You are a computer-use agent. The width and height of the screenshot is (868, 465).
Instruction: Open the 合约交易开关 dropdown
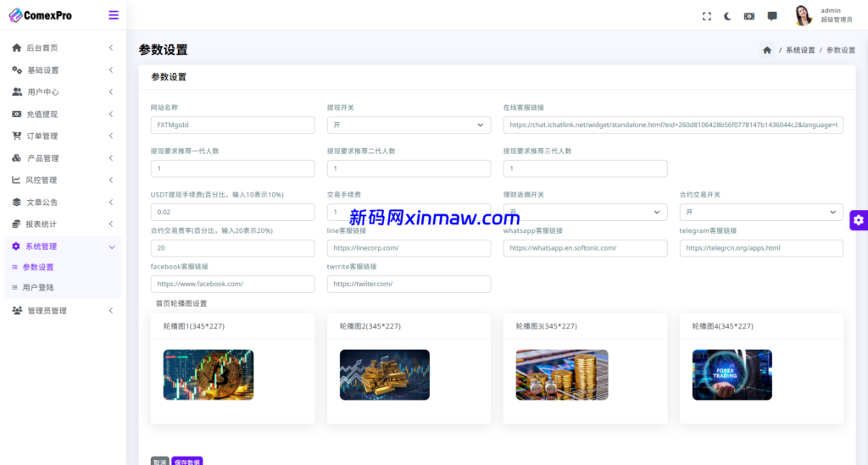click(x=761, y=212)
